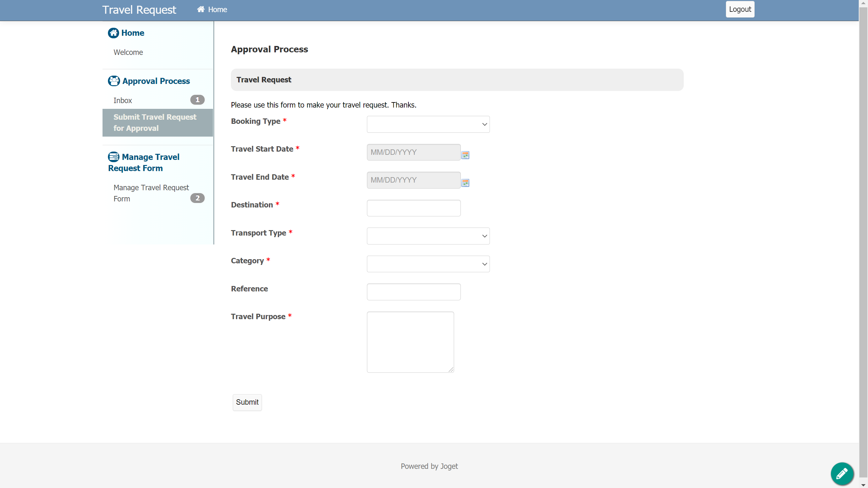Click the Powered by Joget footer text

[429, 466]
